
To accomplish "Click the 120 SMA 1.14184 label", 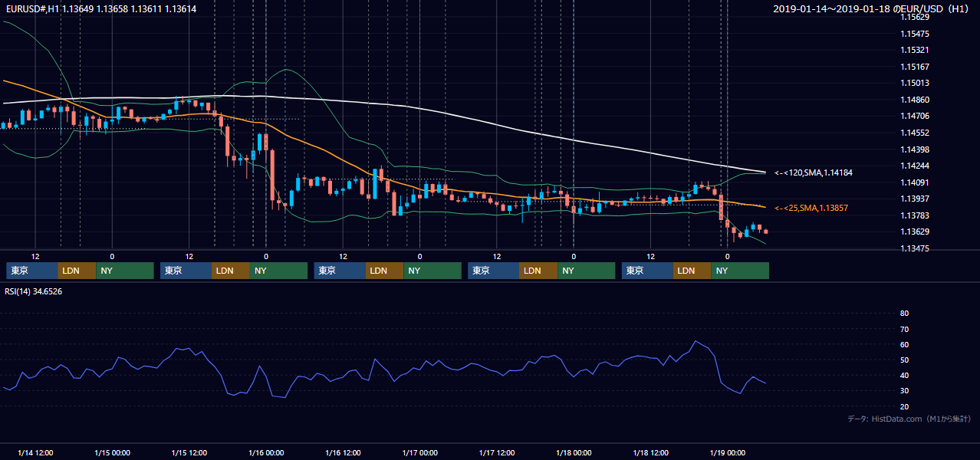I will [814, 173].
